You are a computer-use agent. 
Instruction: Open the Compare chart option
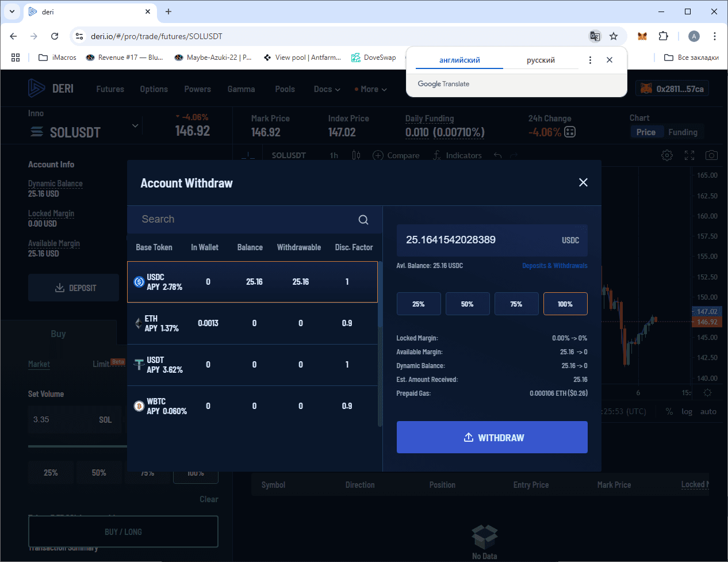click(396, 155)
